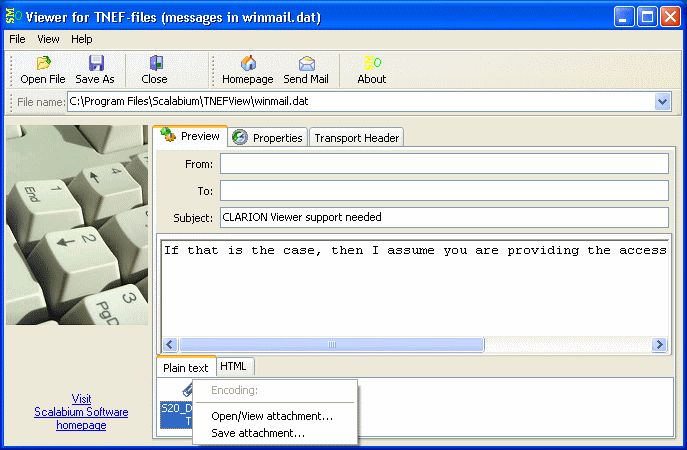Viewport: 687px width, 450px height.
Task: Open the About toolbar icon
Action: coord(372,64)
